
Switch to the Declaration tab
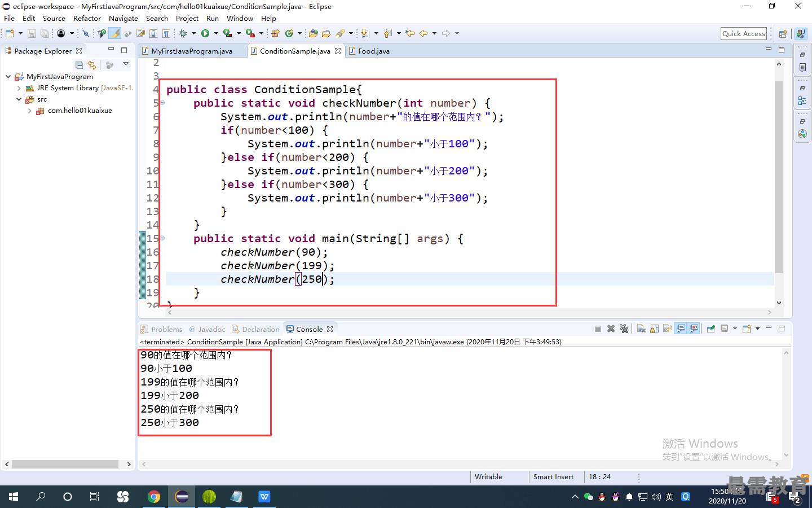tap(255, 329)
